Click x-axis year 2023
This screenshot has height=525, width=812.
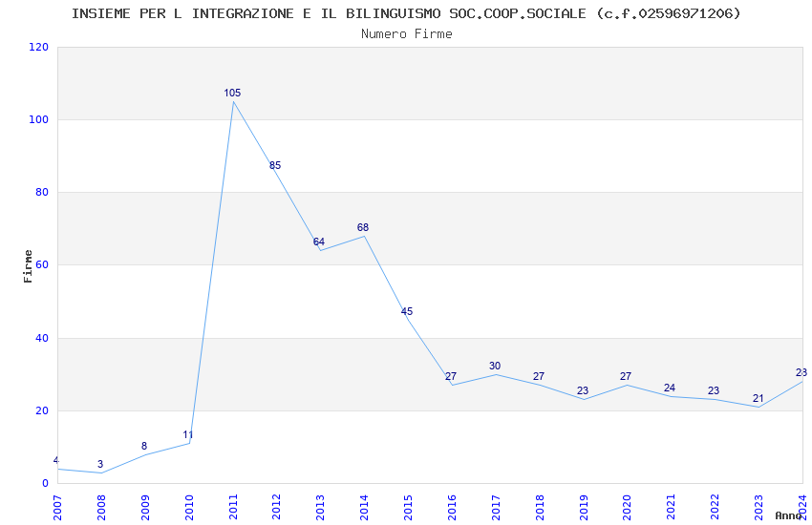click(759, 508)
